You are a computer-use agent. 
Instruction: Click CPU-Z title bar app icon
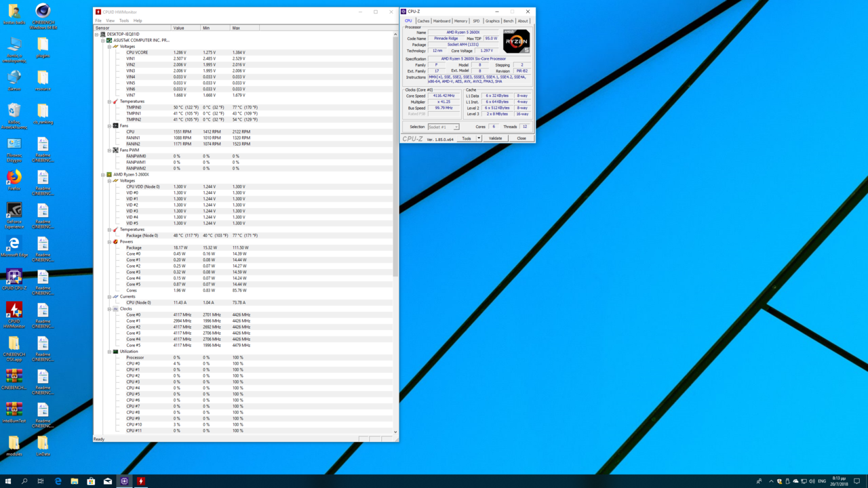click(404, 12)
